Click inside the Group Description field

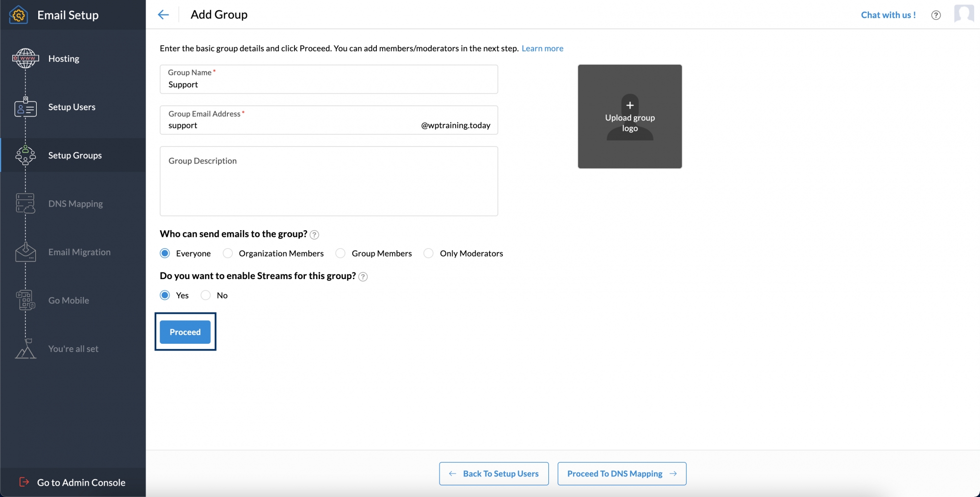coord(328,181)
